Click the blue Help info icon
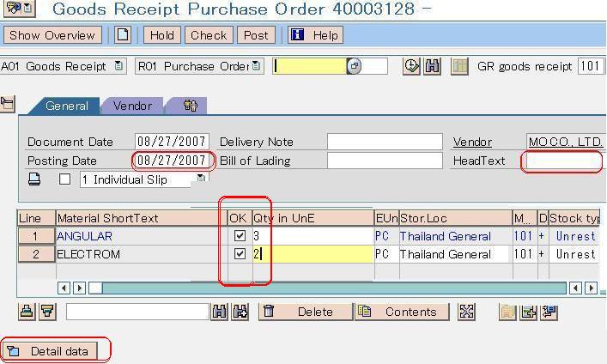 (297, 35)
